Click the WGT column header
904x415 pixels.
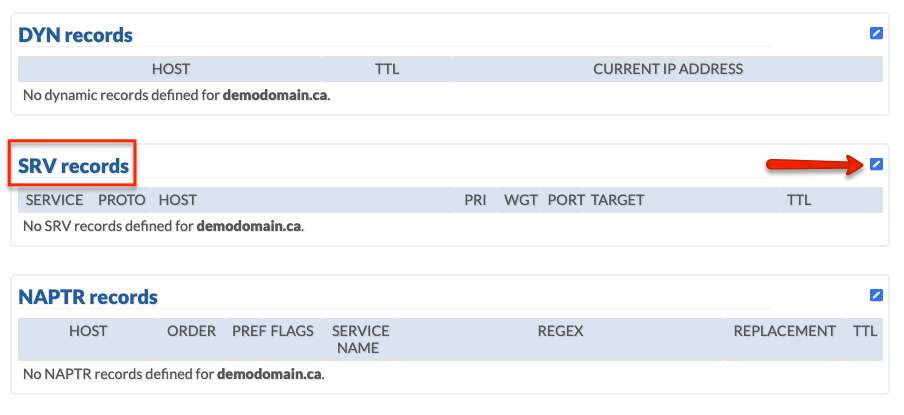(x=521, y=200)
